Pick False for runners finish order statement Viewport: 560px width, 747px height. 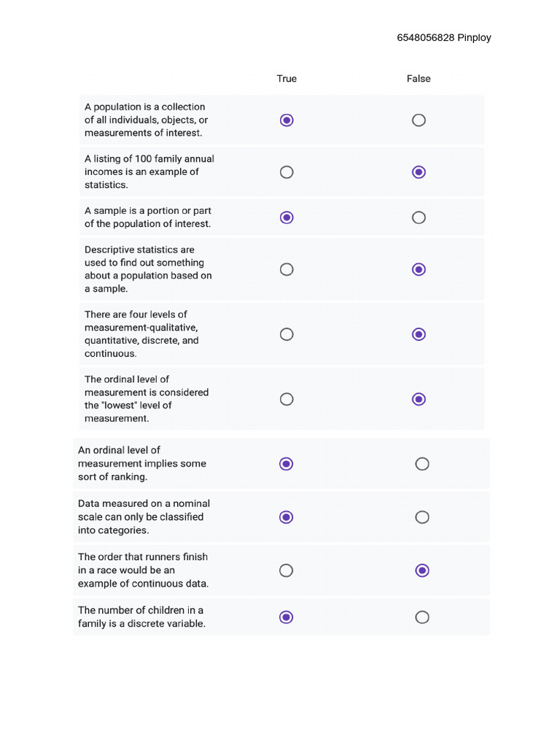(x=422, y=570)
